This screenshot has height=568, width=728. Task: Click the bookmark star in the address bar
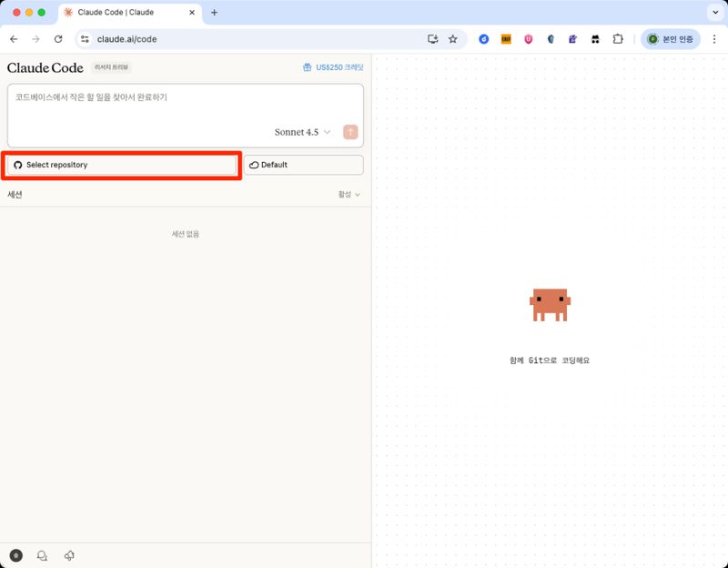451,40
